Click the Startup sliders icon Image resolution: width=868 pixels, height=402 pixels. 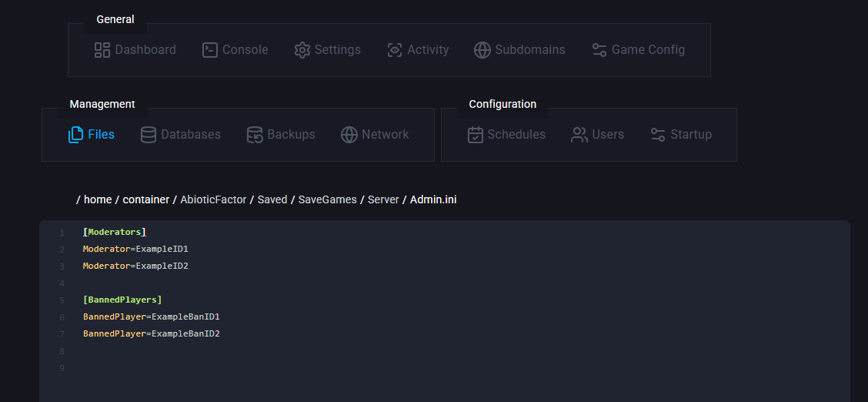pyautogui.click(x=658, y=135)
